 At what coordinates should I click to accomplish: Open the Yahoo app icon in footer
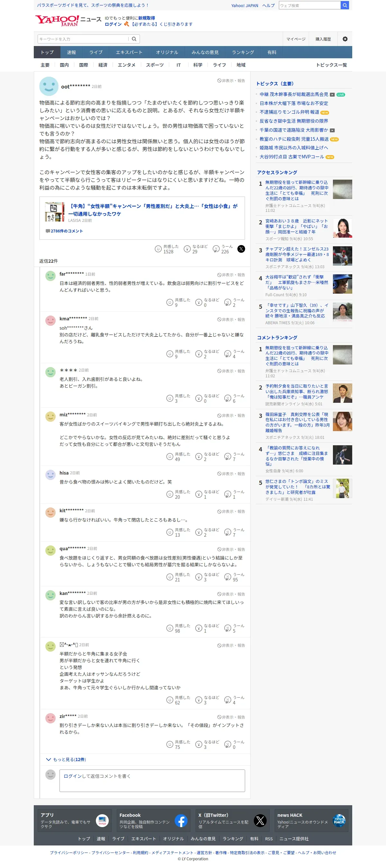tap(102, 821)
